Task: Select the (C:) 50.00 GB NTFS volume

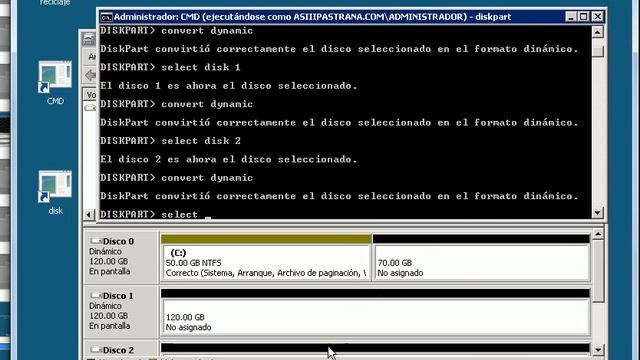Action: point(266,257)
